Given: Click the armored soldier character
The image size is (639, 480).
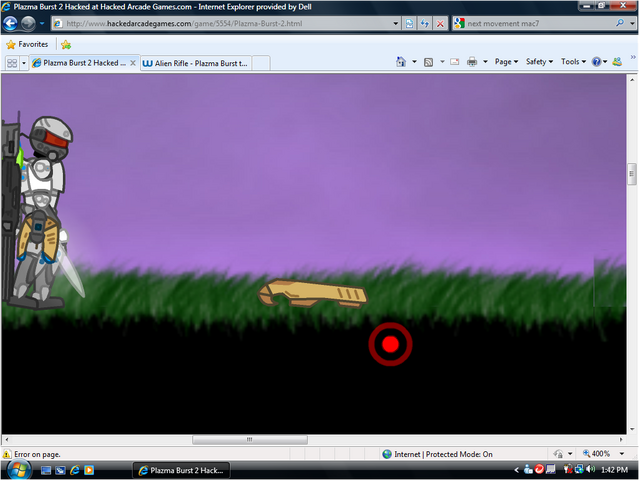Looking at the screenshot, I should 39,210.
